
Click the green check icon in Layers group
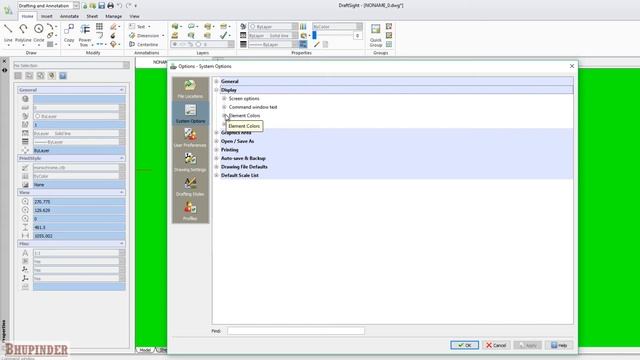pos(223,36)
